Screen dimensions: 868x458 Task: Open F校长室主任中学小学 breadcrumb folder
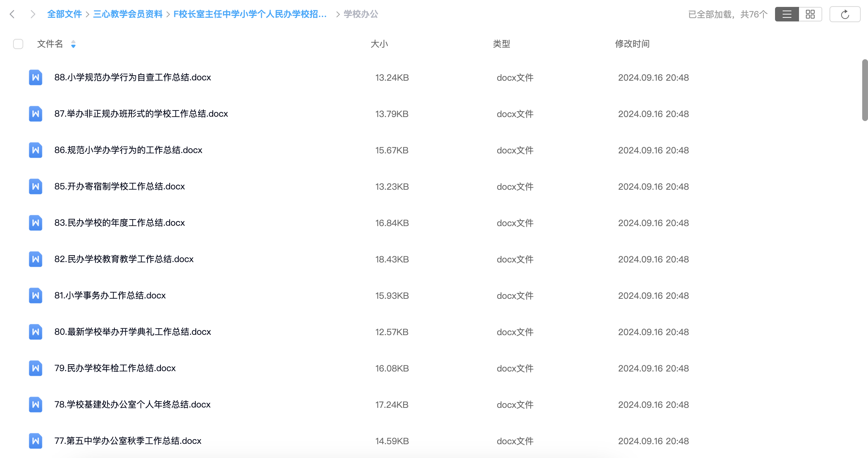point(250,14)
